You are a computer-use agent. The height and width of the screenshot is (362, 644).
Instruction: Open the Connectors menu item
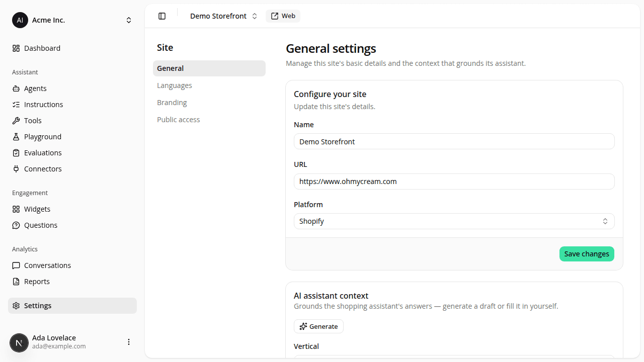tap(72, 169)
